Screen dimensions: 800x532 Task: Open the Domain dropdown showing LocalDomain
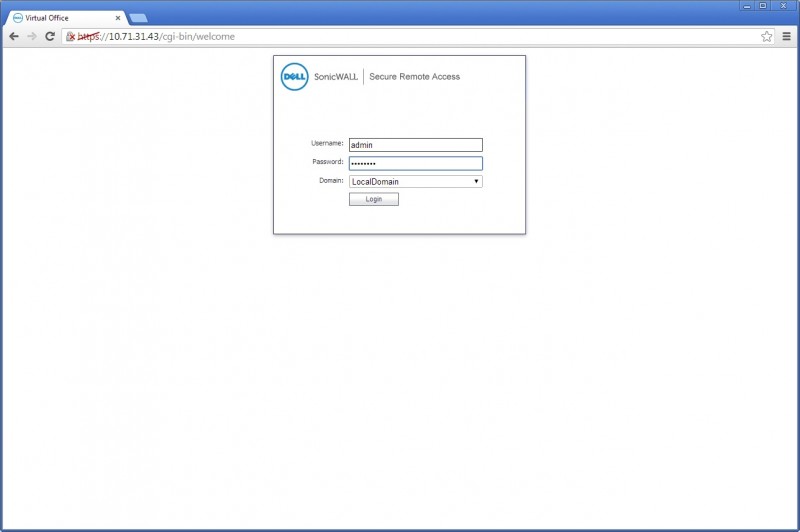pos(415,181)
